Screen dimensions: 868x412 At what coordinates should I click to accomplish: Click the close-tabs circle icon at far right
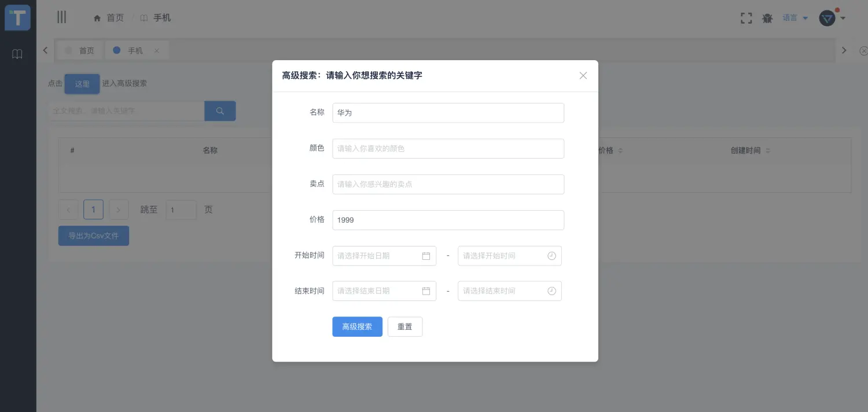click(x=863, y=51)
